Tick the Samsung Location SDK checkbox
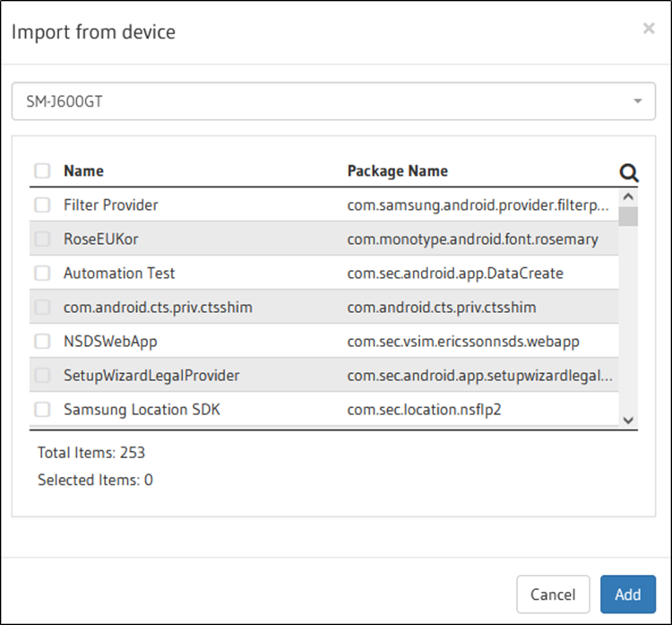This screenshot has width=672, height=625. point(42,410)
